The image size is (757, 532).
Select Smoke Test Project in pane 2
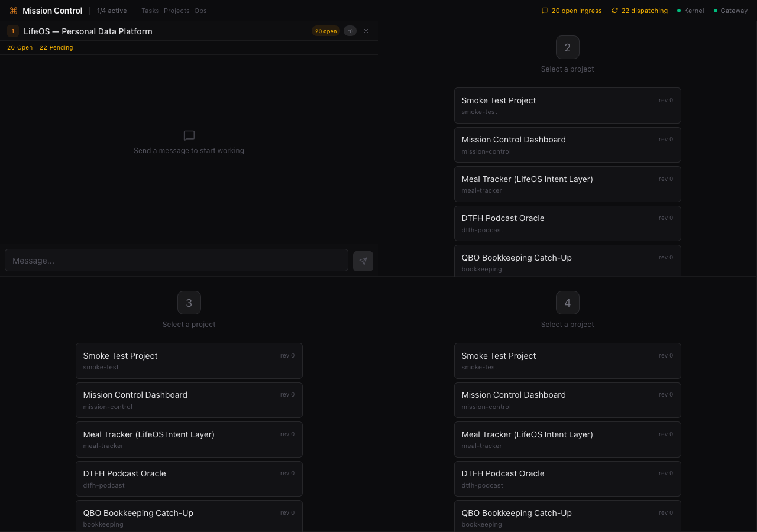(567, 106)
